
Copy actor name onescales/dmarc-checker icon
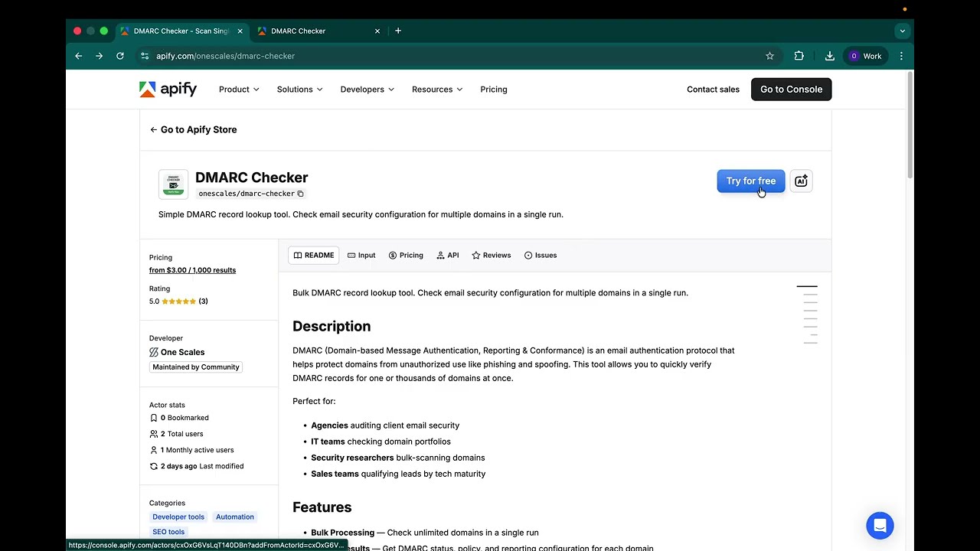[300, 194]
